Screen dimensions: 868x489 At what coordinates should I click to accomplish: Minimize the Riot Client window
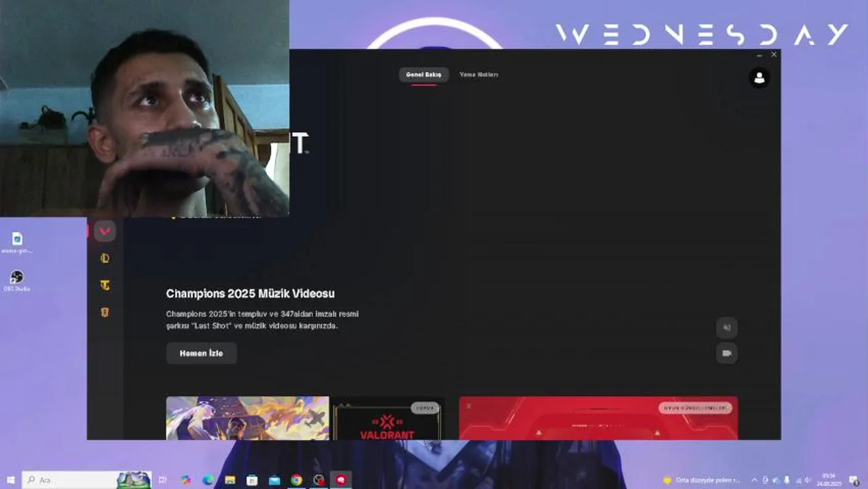click(x=759, y=55)
